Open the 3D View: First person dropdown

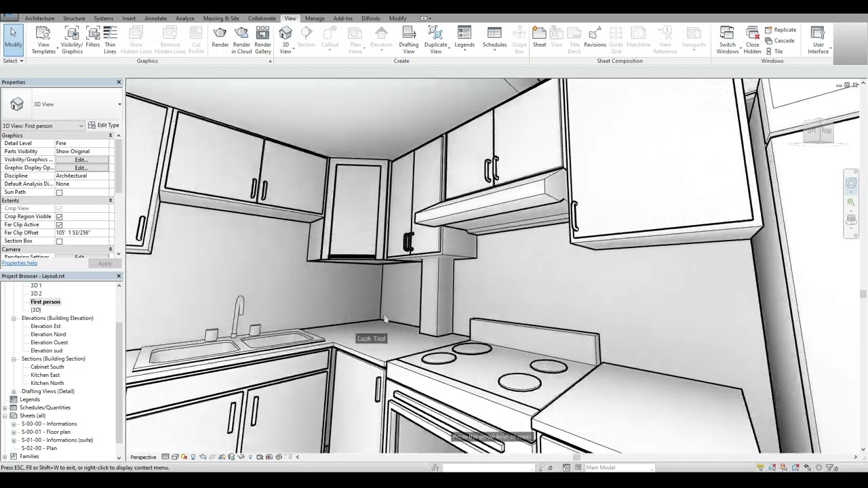pyautogui.click(x=43, y=125)
